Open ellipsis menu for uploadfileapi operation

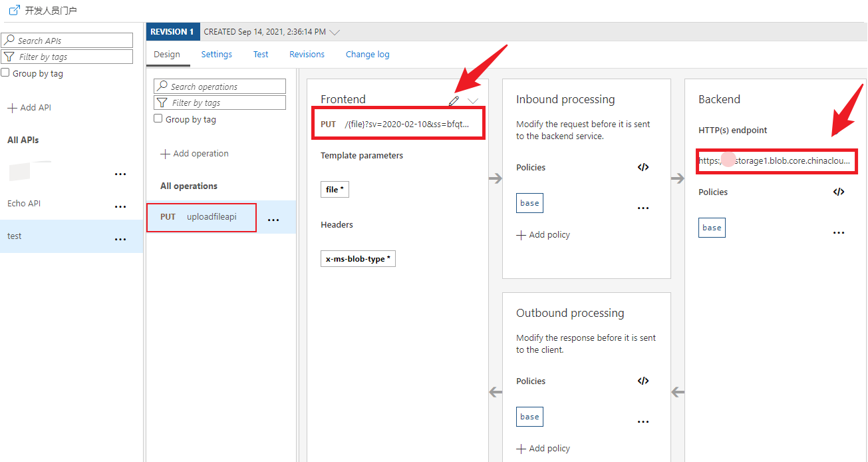pyautogui.click(x=273, y=220)
